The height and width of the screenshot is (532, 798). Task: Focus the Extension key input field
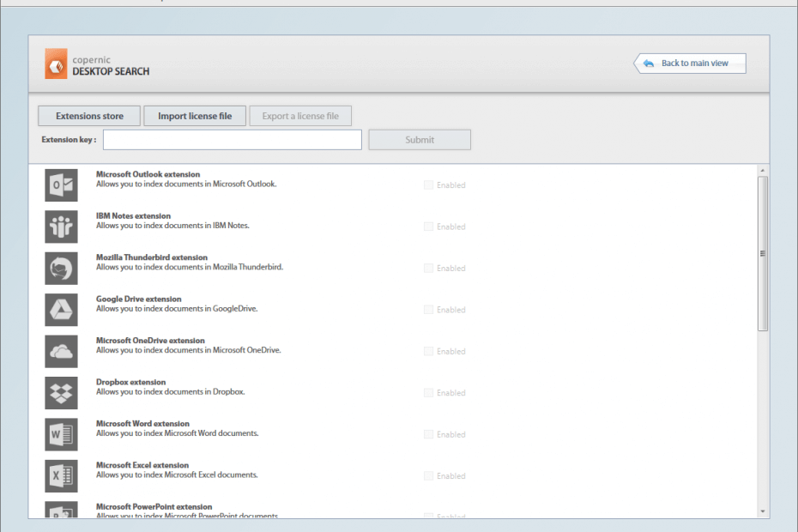click(x=233, y=140)
